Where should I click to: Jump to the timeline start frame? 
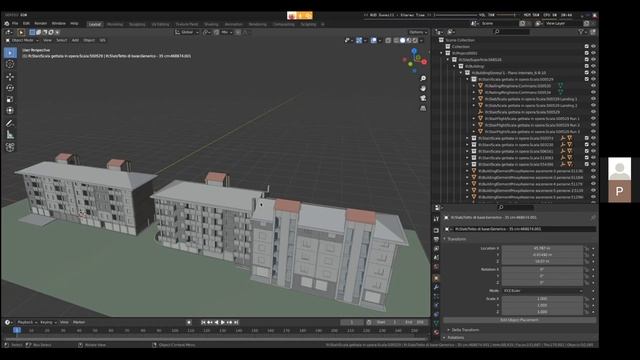(203, 322)
